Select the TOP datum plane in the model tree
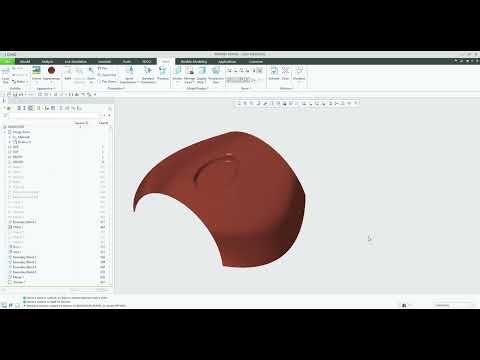 15,152
